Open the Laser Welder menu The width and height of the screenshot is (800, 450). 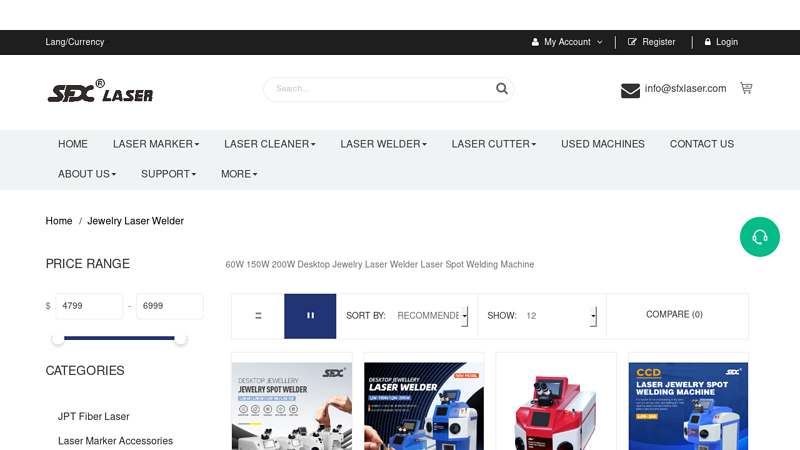383,144
